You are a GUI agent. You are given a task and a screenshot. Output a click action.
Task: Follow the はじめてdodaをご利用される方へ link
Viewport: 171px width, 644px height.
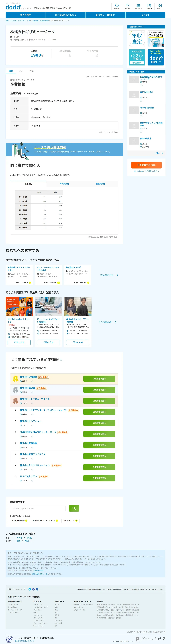coord(146,171)
